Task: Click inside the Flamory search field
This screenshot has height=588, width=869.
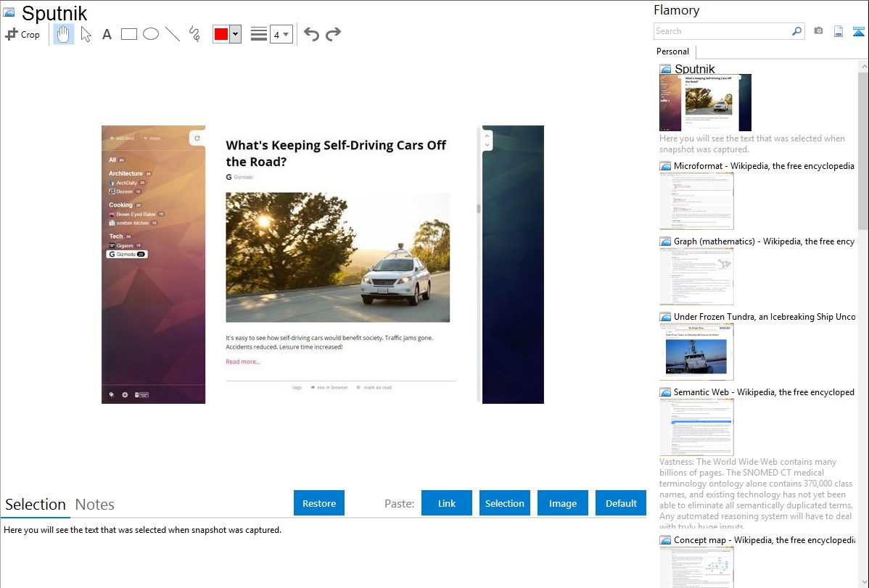Action: (x=722, y=31)
